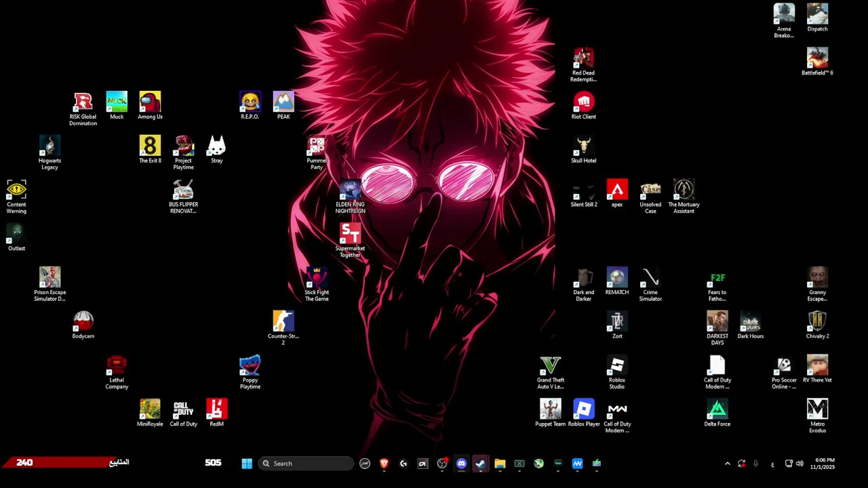Select the Pro Soccer Online icon

click(x=784, y=372)
